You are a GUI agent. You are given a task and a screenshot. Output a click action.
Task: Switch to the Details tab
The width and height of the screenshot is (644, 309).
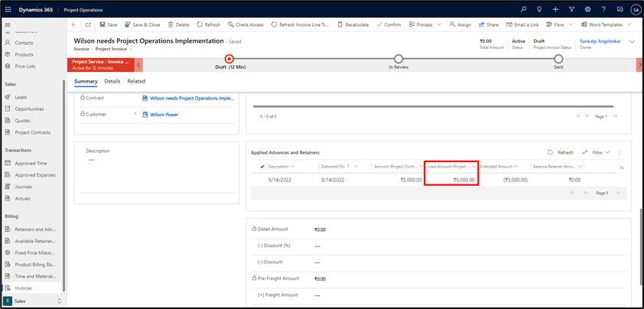(x=112, y=81)
